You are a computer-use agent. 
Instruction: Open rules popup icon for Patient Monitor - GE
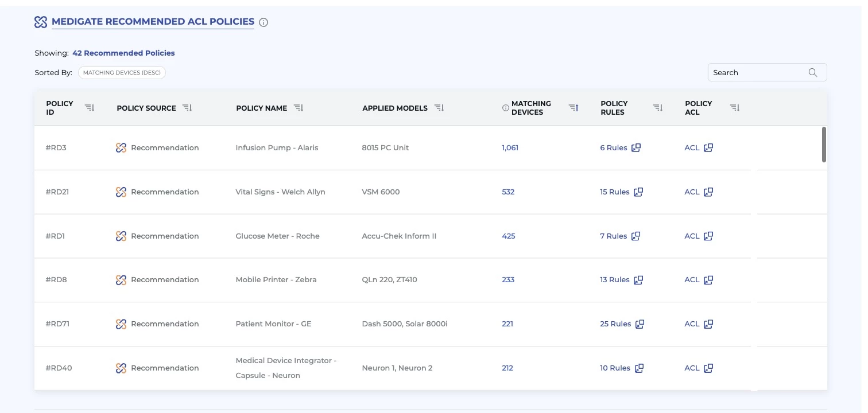click(x=640, y=324)
